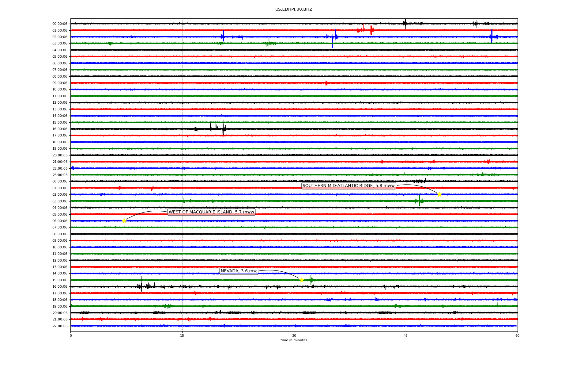Image resolution: width=588 pixels, height=368 pixels.
Task: Click the 30 minute tick label
Action: click(x=294, y=335)
